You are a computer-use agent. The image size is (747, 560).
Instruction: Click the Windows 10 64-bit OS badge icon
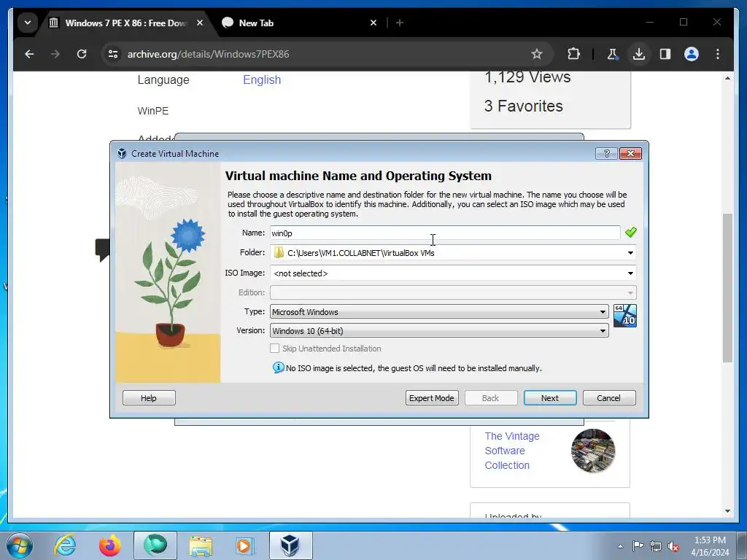coord(625,316)
